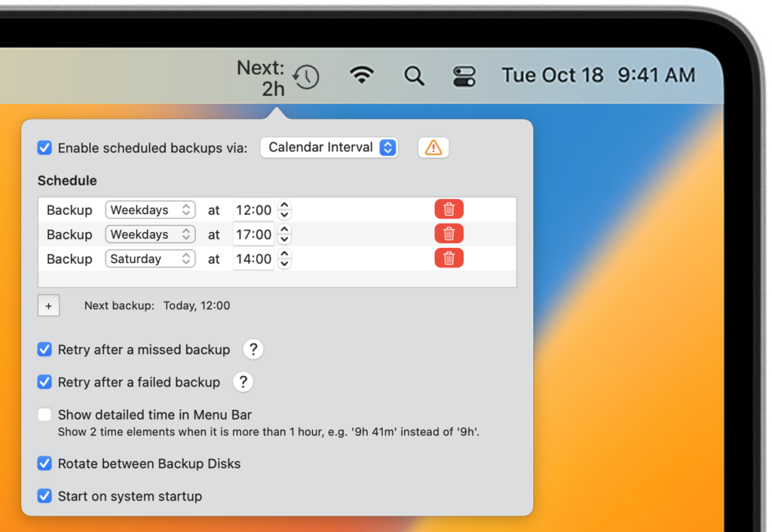Uncheck Retry after a failed backup
This screenshot has width=772, height=532.
[44, 382]
